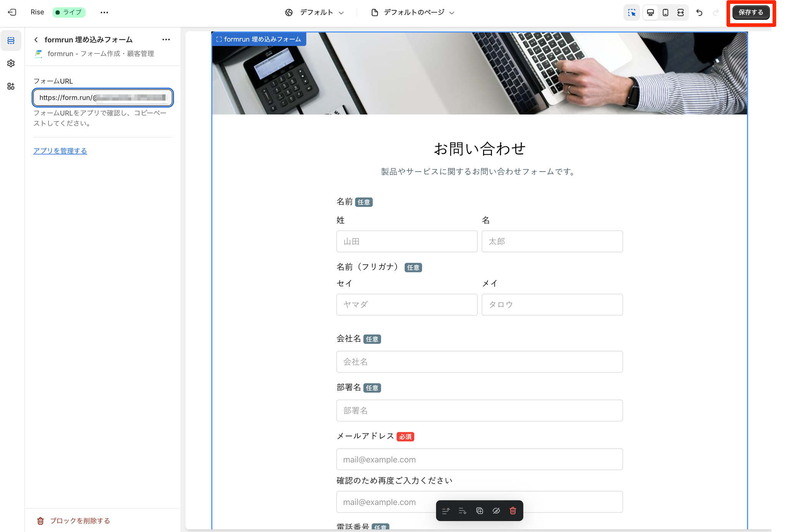Screen dimensions: 787x532
Task: Hide the block with the eye-slash icon
Action: pyautogui.click(x=496, y=510)
